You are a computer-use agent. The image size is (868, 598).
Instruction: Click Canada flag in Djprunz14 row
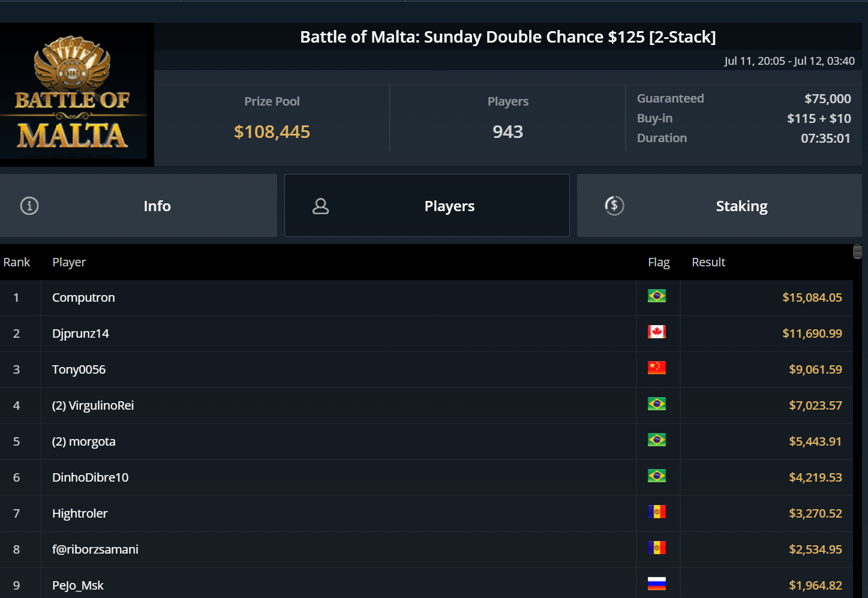pos(657,332)
